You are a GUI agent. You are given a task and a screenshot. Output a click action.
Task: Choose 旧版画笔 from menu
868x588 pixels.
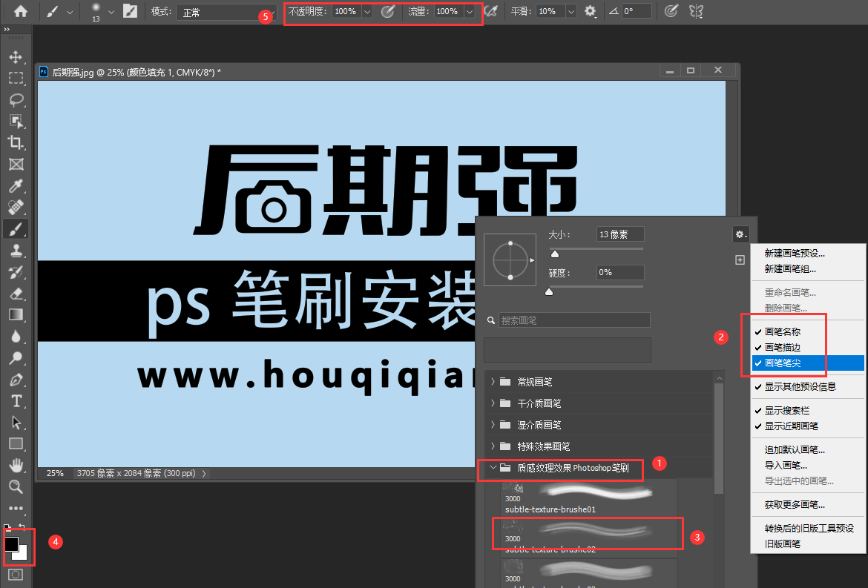(x=782, y=544)
